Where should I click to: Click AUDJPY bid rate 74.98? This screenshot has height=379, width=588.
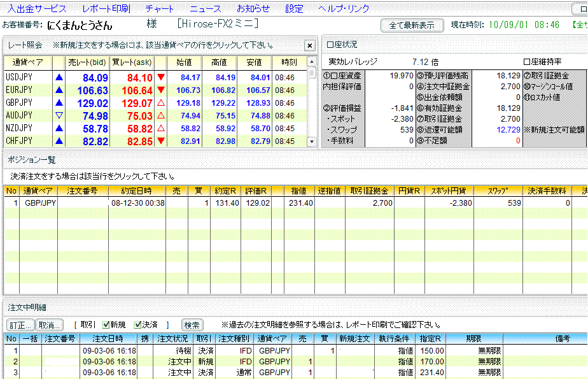95,116
